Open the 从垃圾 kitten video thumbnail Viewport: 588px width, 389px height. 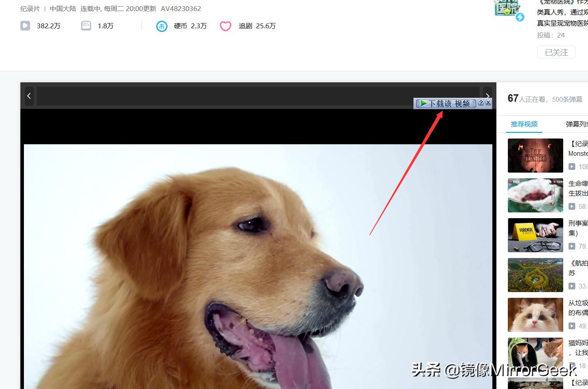tap(535, 315)
